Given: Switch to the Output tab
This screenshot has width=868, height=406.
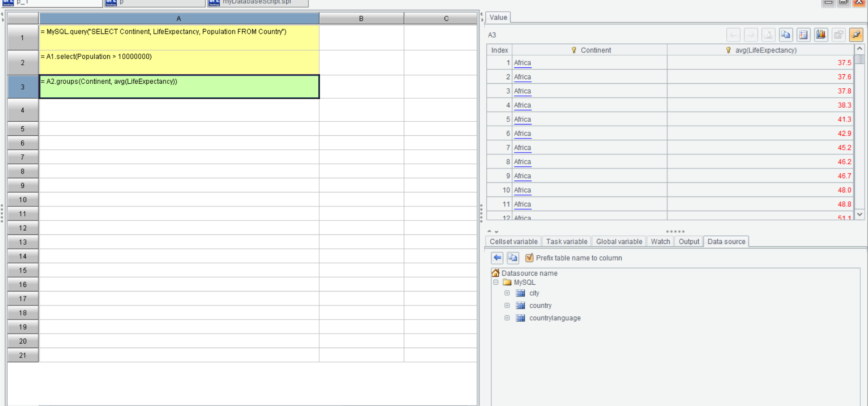Looking at the screenshot, I should [x=689, y=242].
